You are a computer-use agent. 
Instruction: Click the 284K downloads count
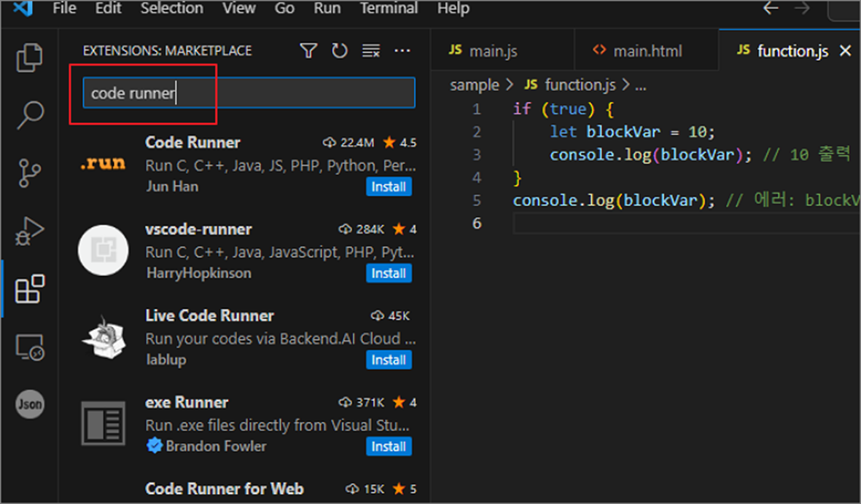[x=362, y=229]
